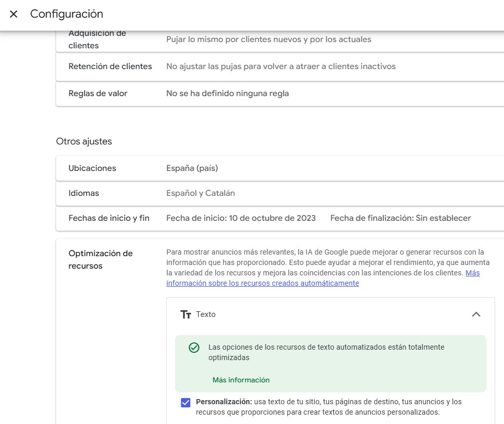
Task: Click 'España (país)' location value
Action: point(192,168)
